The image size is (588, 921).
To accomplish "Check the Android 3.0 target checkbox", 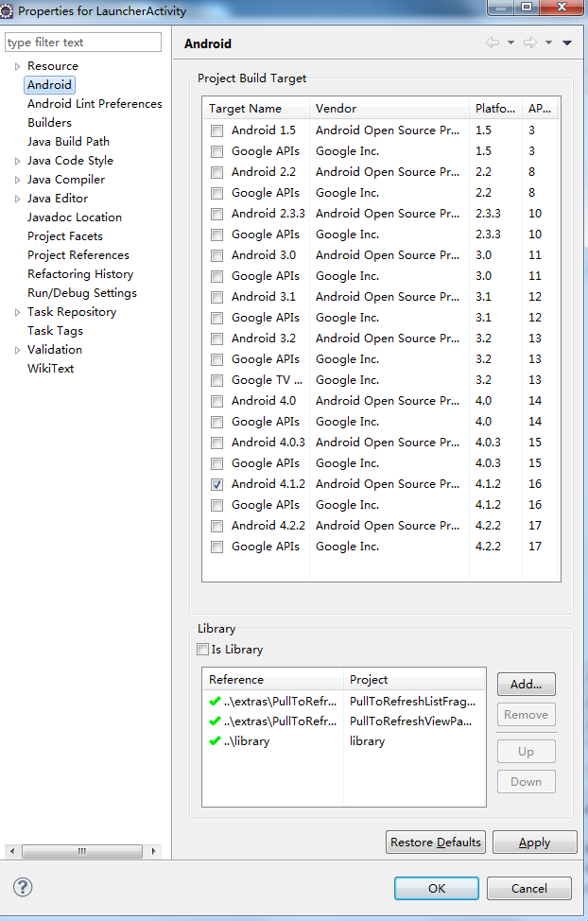I will tap(216, 255).
